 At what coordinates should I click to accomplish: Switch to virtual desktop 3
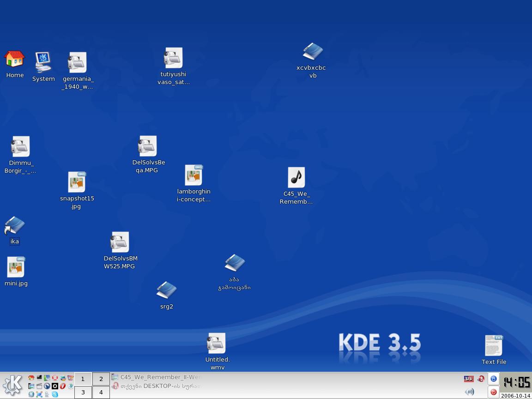click(x=83, y=393)
